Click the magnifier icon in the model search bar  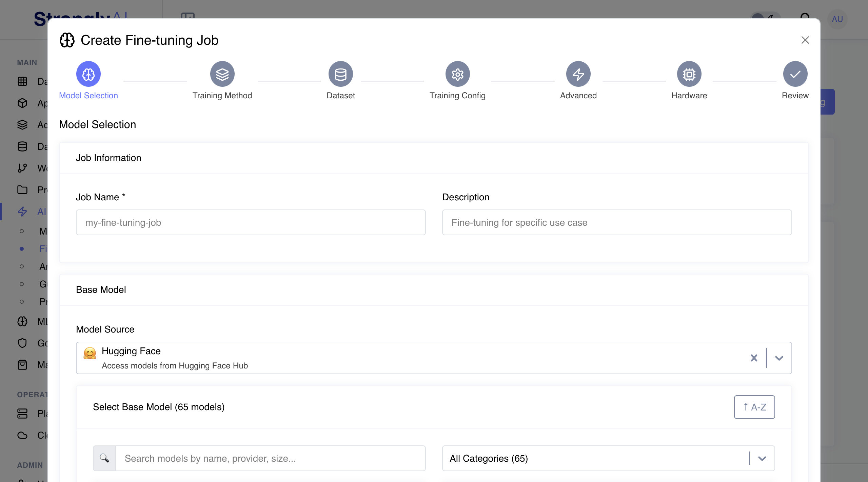[x=104, y=458]
